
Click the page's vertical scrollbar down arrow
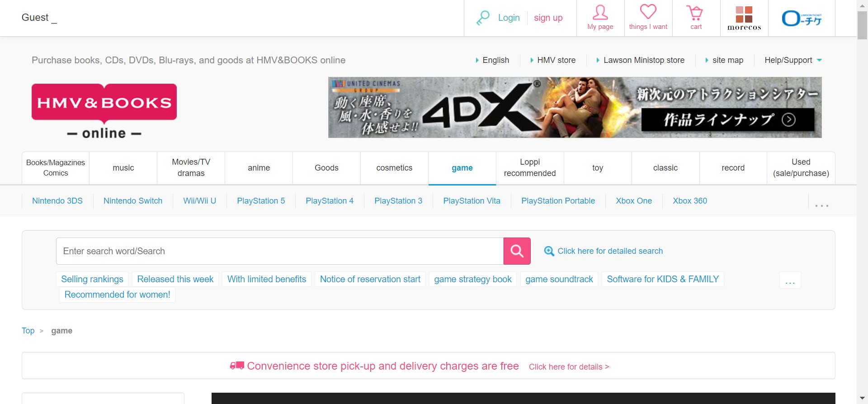[862, 399]
